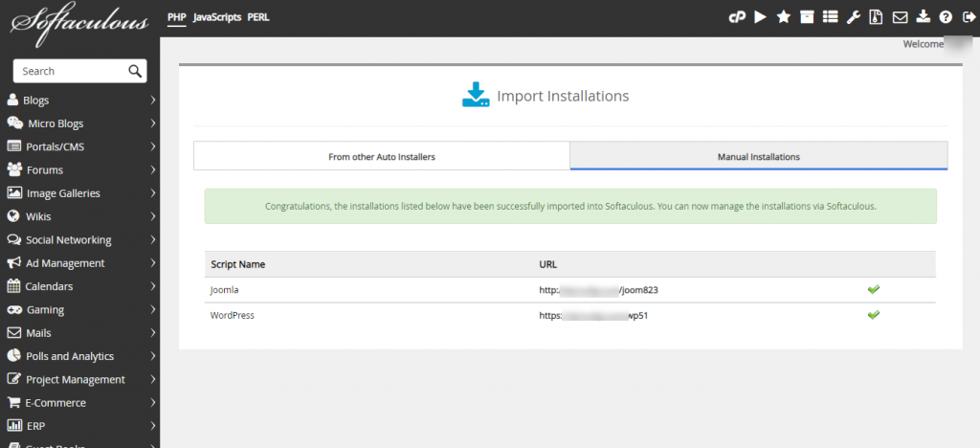Click the import installations icon in top bar
The image size is (980, 448).
click(924, 17)
